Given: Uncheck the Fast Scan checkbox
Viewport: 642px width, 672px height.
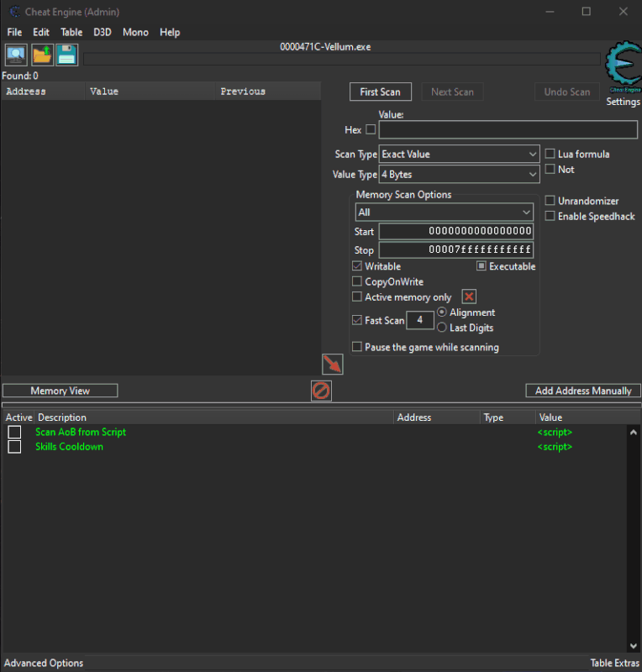Looking at the screenshot, I should click(x=357, y=320).
